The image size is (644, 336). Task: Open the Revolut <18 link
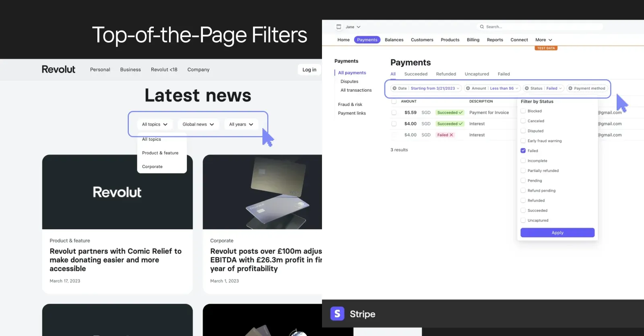(164, 70)
